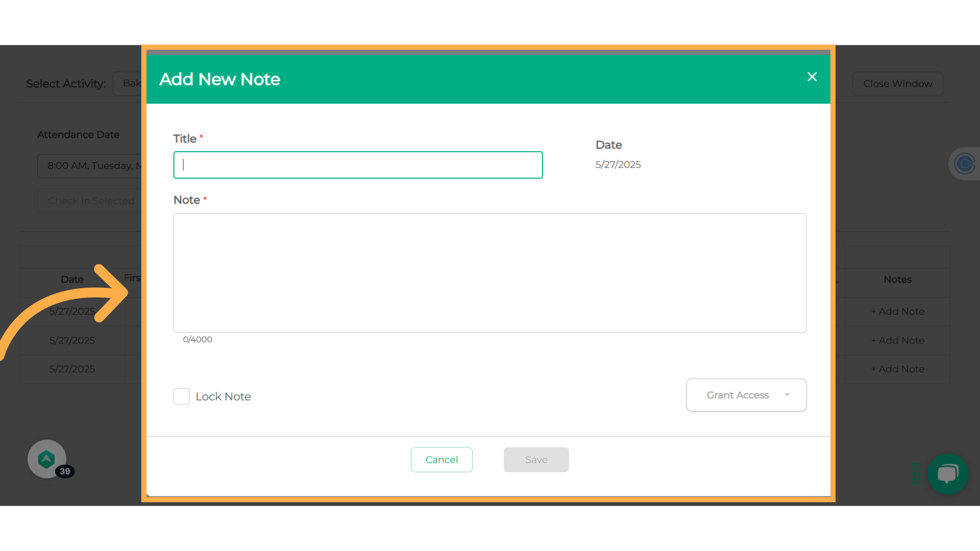Click the date value 5/27/2025 in dialog

tap(618, 165)
